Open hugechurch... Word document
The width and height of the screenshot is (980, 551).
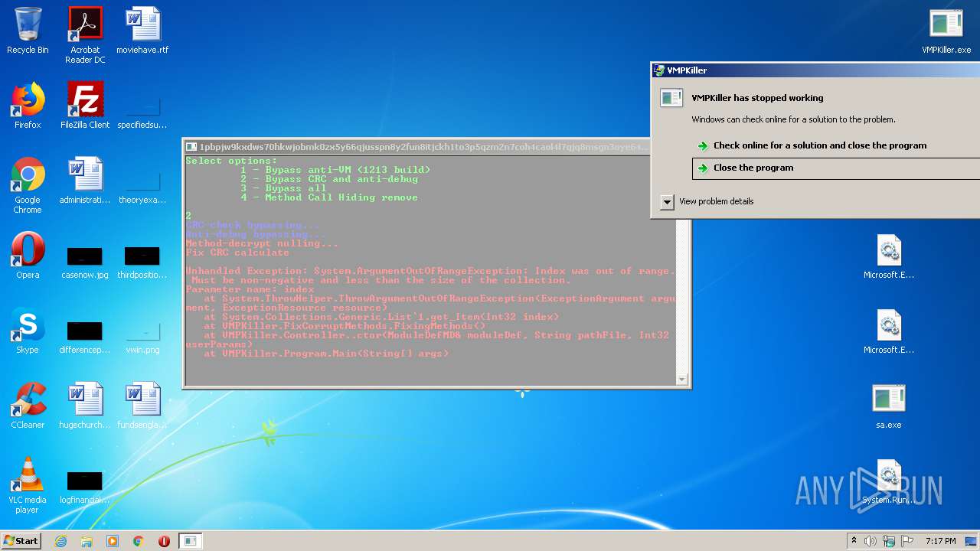tap(85, 406)
